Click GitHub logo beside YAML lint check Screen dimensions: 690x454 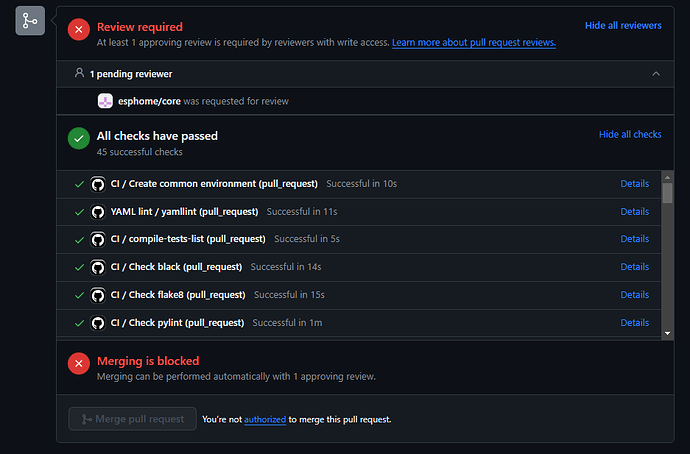click(x=98, y=212)
